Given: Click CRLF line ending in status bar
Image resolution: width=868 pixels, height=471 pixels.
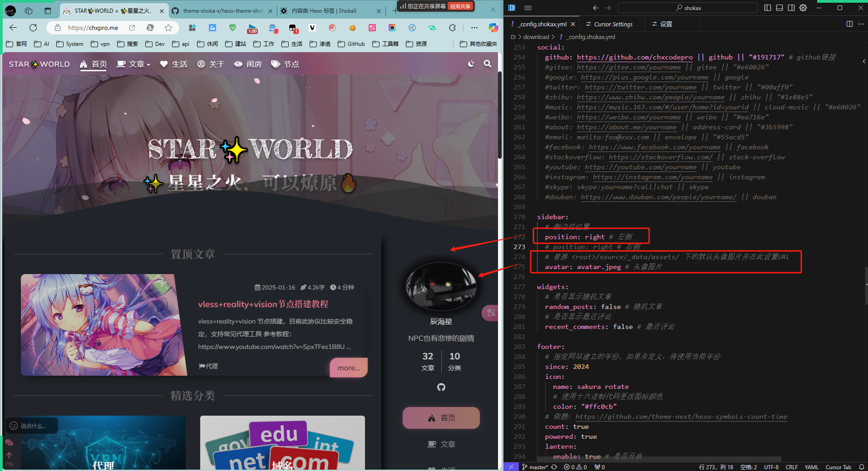Looking at the screenshot, I should pos(792,467).
